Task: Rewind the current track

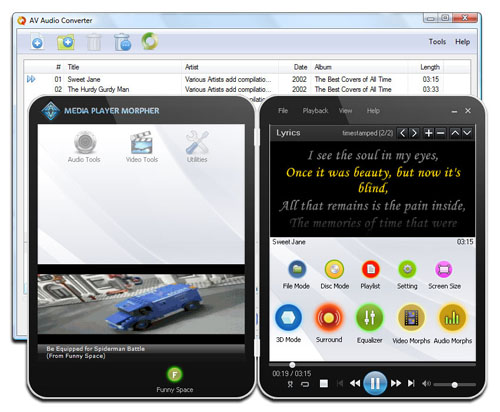Action: point(355,384)
